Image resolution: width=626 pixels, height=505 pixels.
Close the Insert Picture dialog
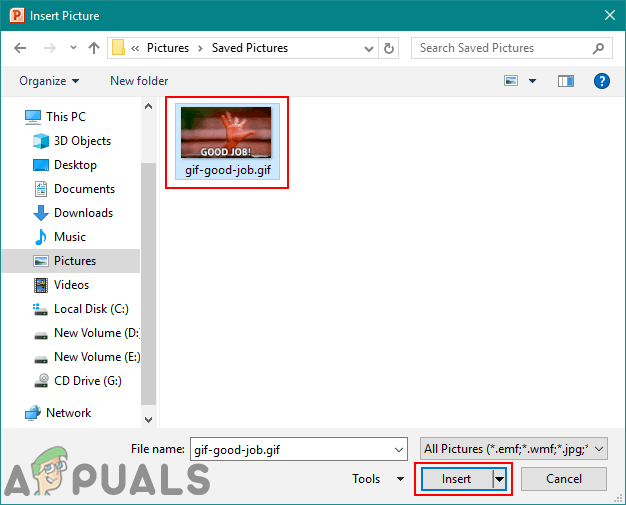[x=610, y=15]
